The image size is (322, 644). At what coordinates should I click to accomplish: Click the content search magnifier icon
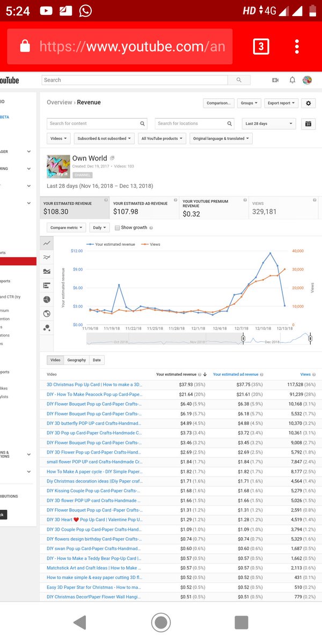pyautogui.click(x=142, y=123)
